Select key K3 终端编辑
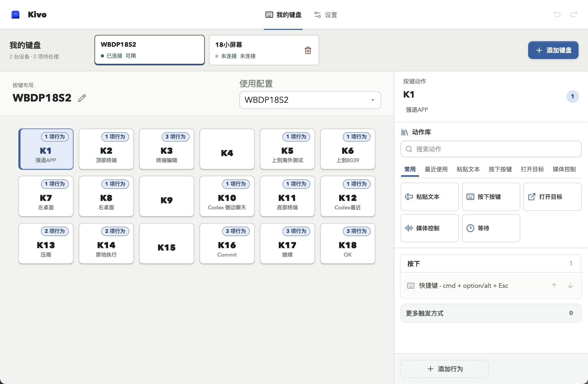The width and height of the screenshot is (588, 384). pos(166,149)
